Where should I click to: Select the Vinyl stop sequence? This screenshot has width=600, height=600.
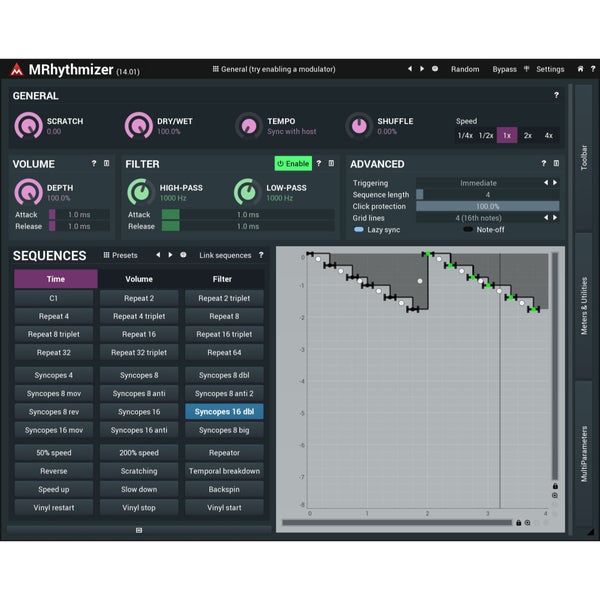pyautogui.click(x=139, y=508)
